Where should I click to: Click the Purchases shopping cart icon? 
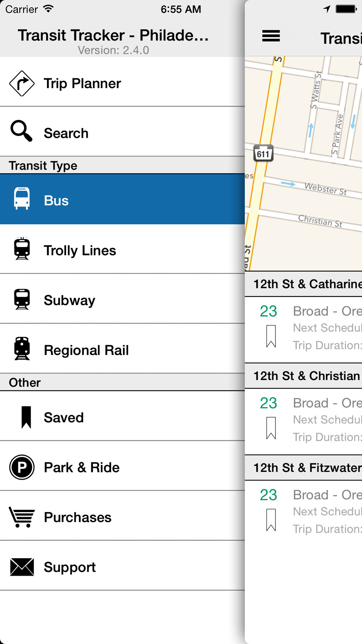22,517
